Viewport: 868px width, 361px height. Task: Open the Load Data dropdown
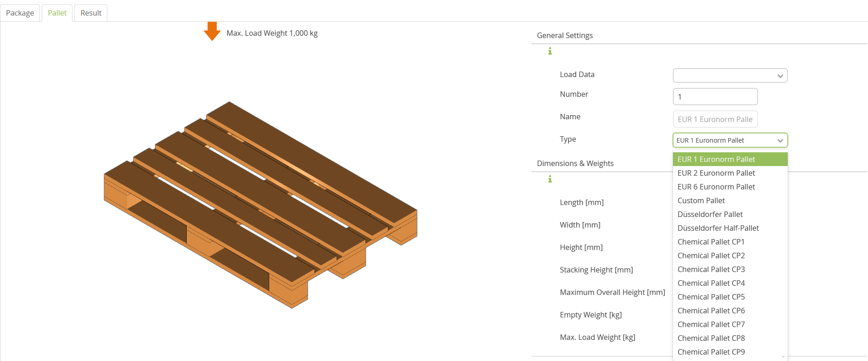pos(730,76)
